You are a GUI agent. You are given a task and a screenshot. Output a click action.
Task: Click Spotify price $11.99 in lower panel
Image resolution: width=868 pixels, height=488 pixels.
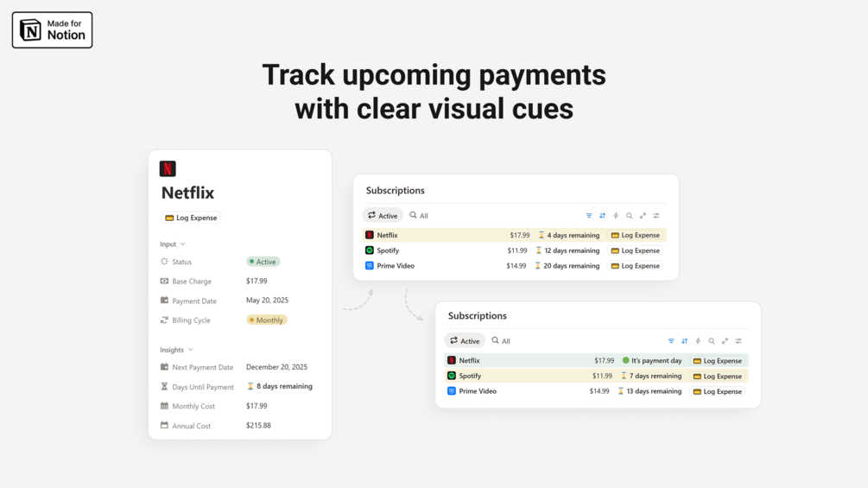[602, 376]
